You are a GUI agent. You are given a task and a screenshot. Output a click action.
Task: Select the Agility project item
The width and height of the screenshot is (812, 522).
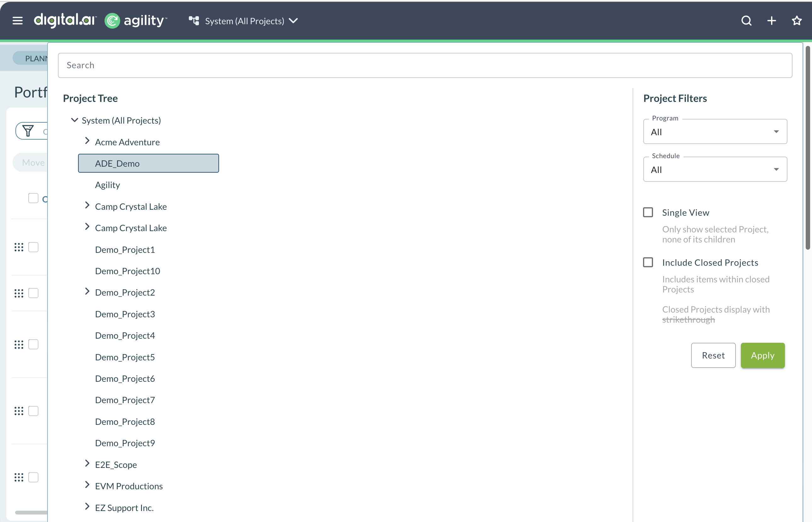(x=108, y=185)
